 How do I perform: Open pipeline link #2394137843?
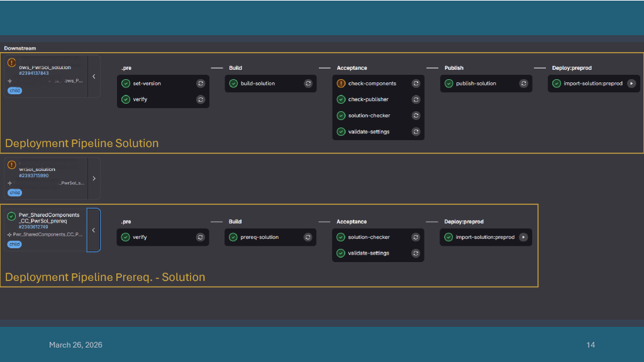[34, 73]
